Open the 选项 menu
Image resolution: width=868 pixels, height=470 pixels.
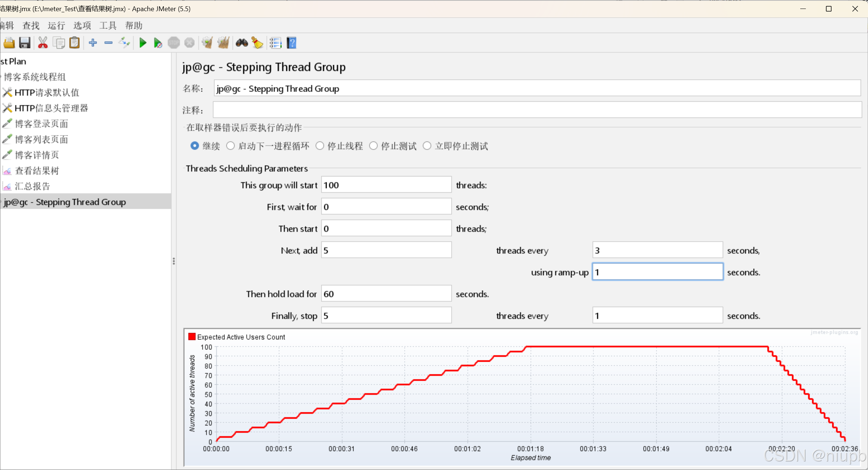pyautogui.click(x=82, y=26)
